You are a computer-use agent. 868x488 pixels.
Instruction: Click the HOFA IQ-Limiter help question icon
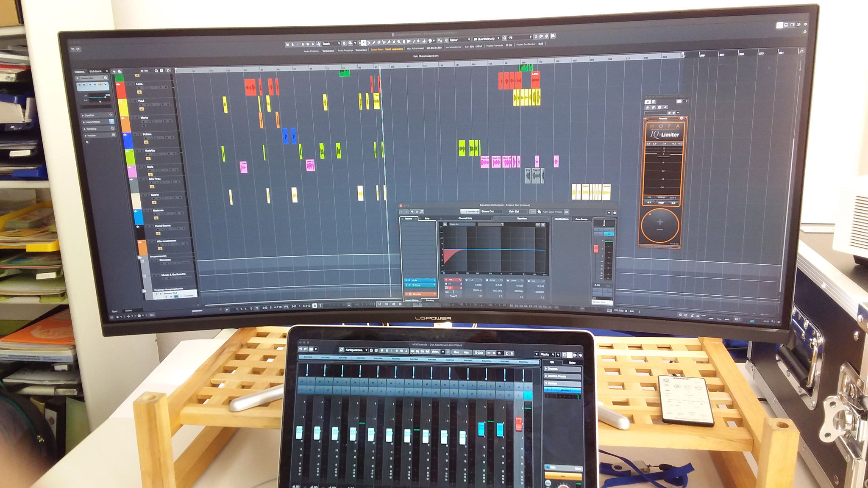[x=686, y=118]
